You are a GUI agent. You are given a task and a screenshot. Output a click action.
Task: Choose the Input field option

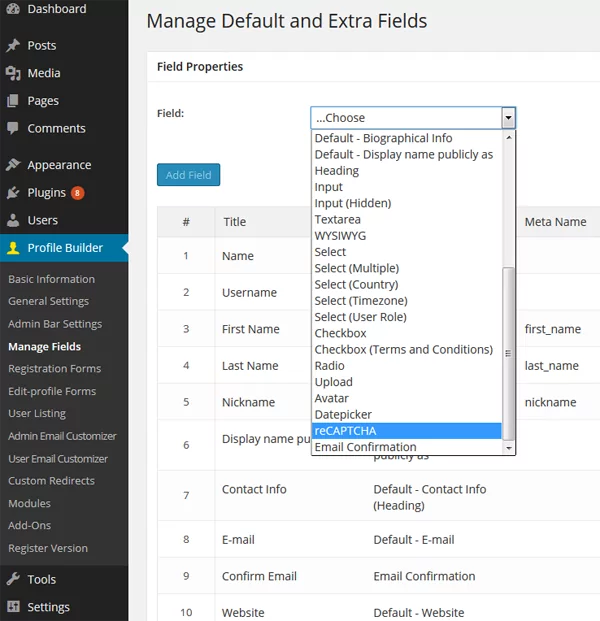[407, 187]
